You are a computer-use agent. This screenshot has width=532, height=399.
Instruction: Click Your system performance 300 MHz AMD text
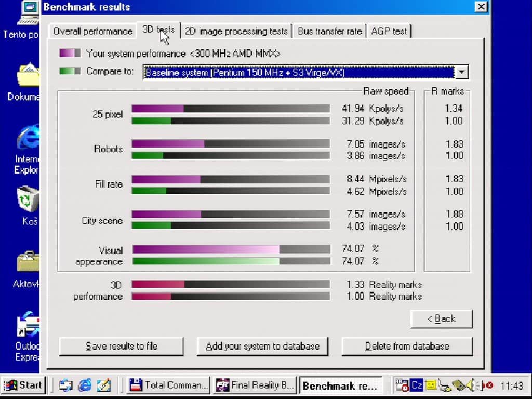183,54
